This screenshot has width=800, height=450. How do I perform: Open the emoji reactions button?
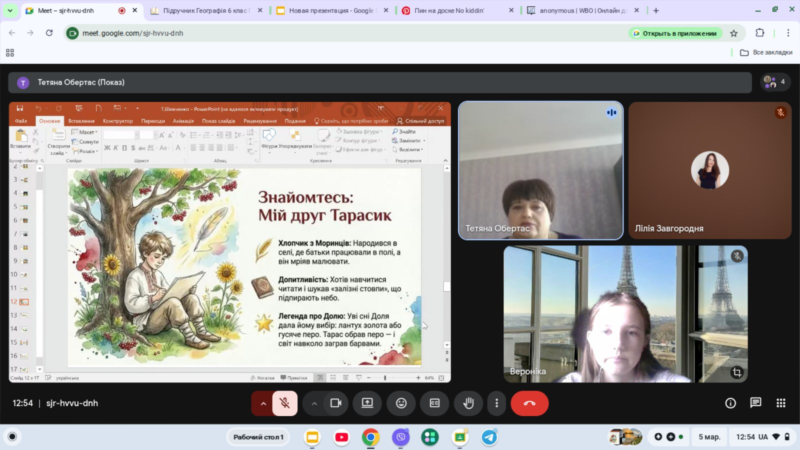[401, 403]
